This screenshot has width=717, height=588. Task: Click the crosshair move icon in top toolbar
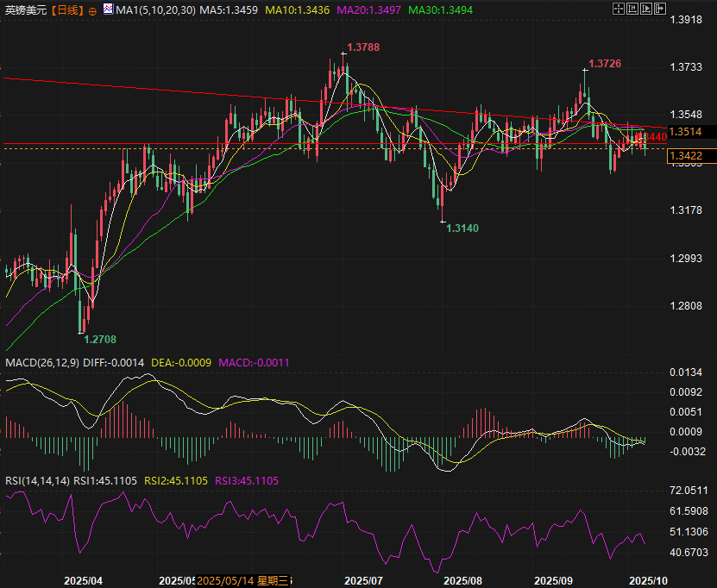coord(618,9)
